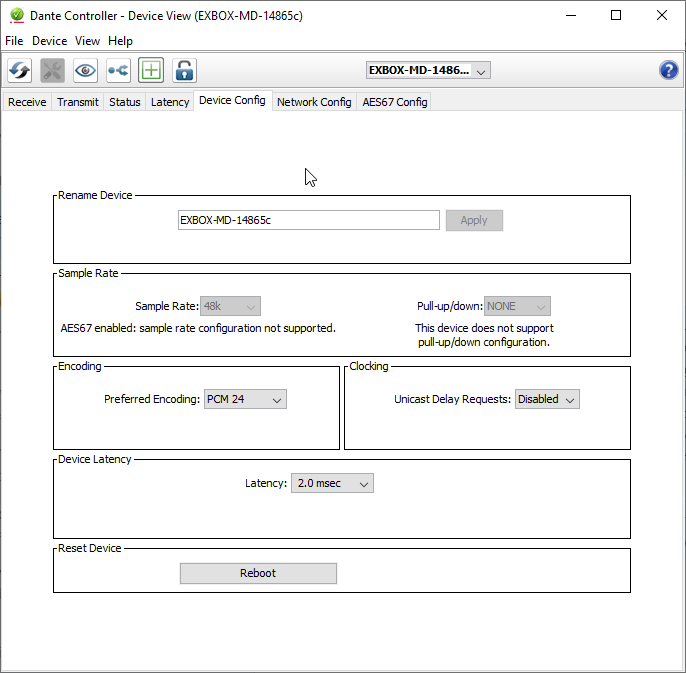Expand the Latency dropdown
686x673 pixels.
tap(332, 483)
